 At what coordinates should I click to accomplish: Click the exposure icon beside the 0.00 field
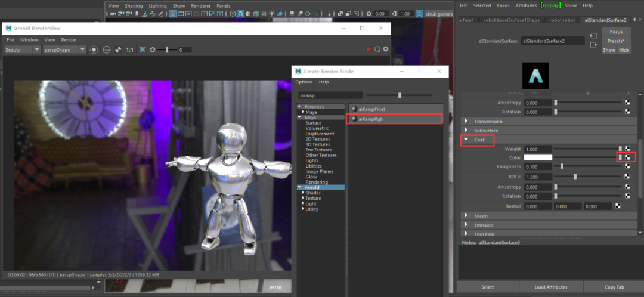pyautogui.click(x=369, y=14)
